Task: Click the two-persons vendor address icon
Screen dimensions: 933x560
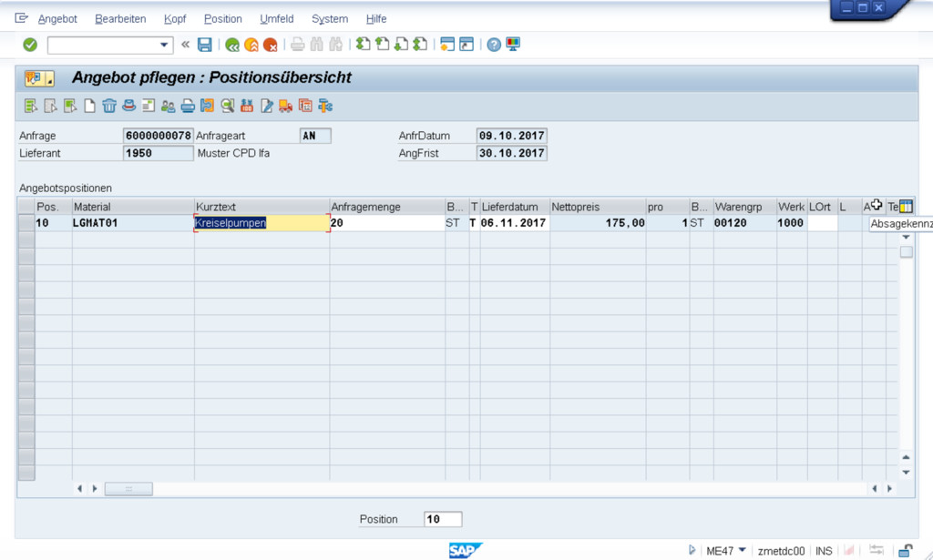Action: pos(168,106)
